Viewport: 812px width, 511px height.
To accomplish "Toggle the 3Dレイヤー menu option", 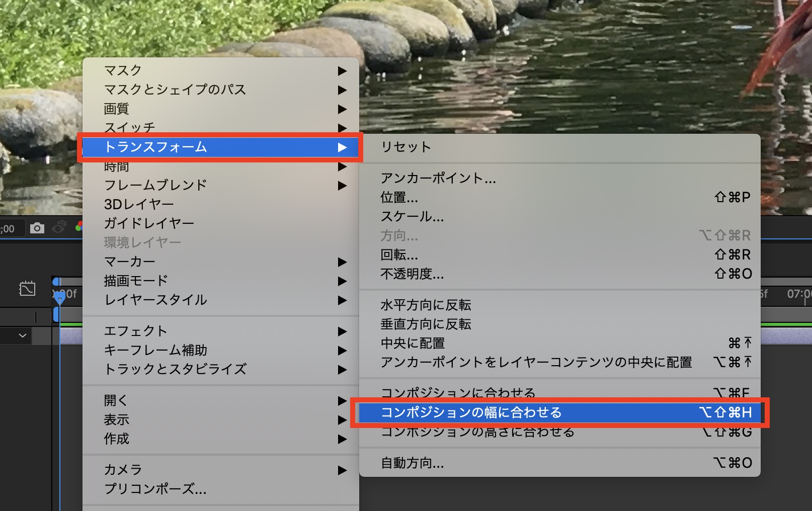I will pyautogui.click(x=221, y=204).
